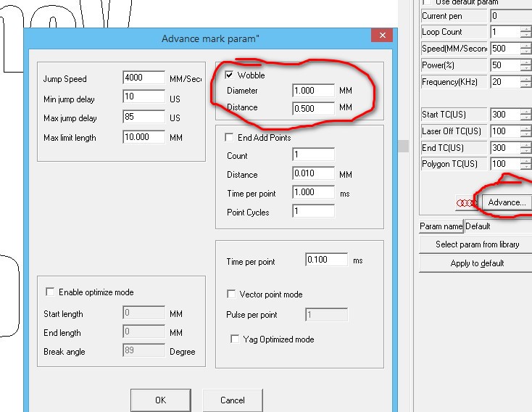532x412 pixels.
Task: Click the Param name Default field
Action: tap(497, 226)
